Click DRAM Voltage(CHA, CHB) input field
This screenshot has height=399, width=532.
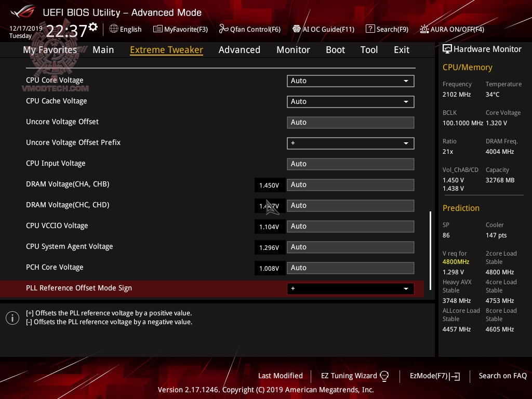coord(351,185)
